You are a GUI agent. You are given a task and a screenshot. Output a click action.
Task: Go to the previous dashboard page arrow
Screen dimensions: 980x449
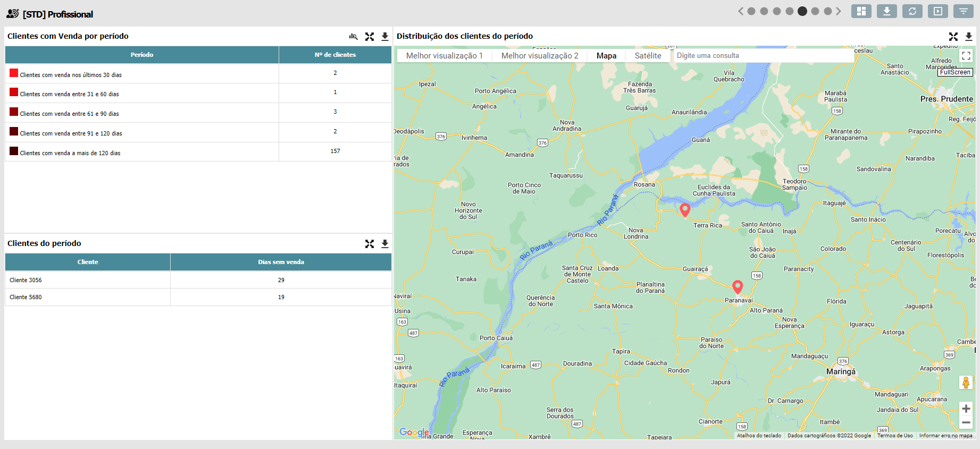(x=741, y=11)
